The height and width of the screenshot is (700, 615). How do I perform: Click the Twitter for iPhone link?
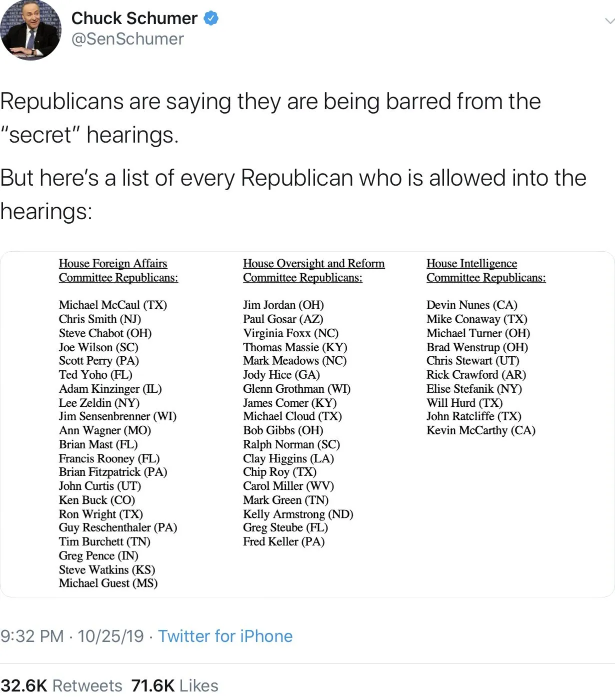pyautogui.click(x=225, y=636)
